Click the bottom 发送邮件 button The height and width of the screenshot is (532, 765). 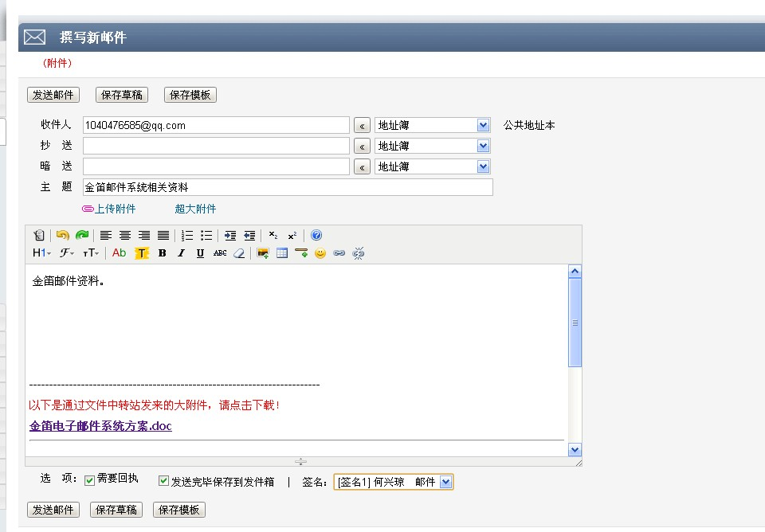pos(53,510)
